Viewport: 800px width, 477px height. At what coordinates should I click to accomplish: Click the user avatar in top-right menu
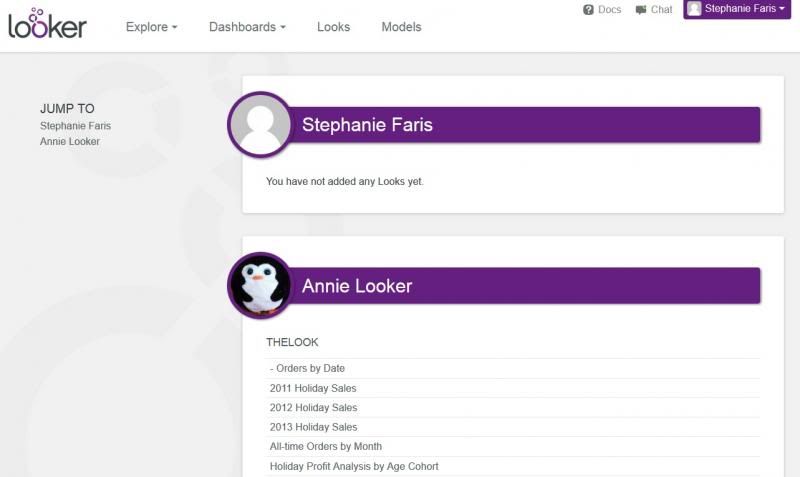click(x=694, y=9)
